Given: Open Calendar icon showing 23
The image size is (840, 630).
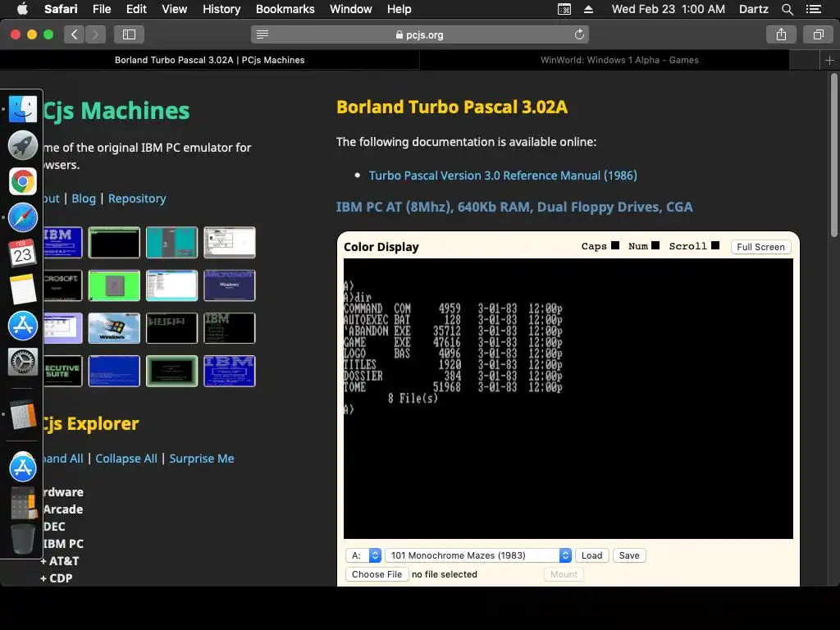Looking at the screenshot, I should (22, 253).
